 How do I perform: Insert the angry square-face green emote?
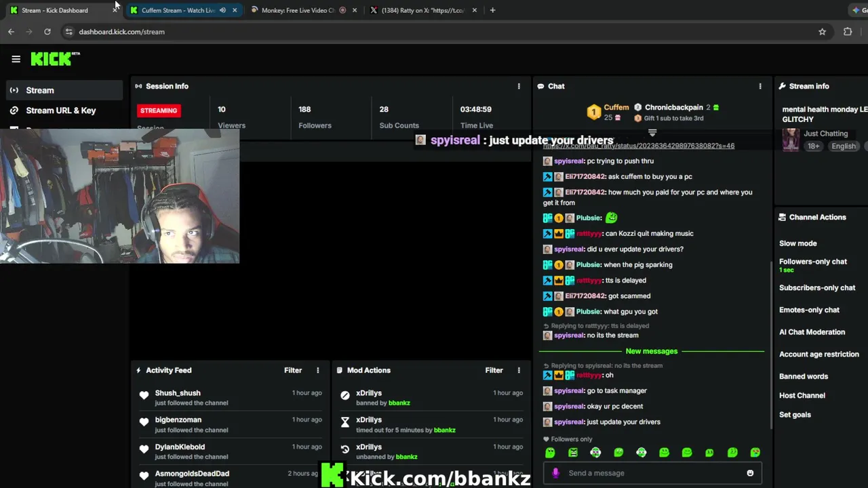click(573, 453)
